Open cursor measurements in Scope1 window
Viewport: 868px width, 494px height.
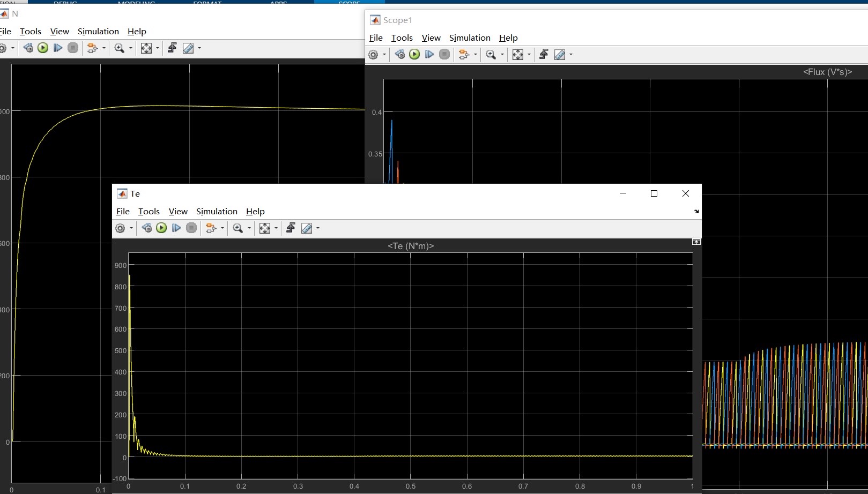pyautogui.click(x=560, y=55)
